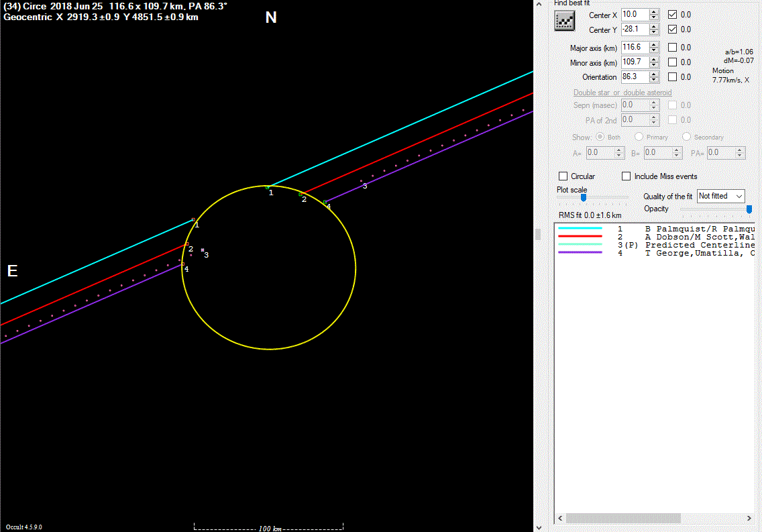Viewport: 762px width, 532px height.
Task: Click left arrow of the legend's horizontal scrollbar
Action: point(559,519)
